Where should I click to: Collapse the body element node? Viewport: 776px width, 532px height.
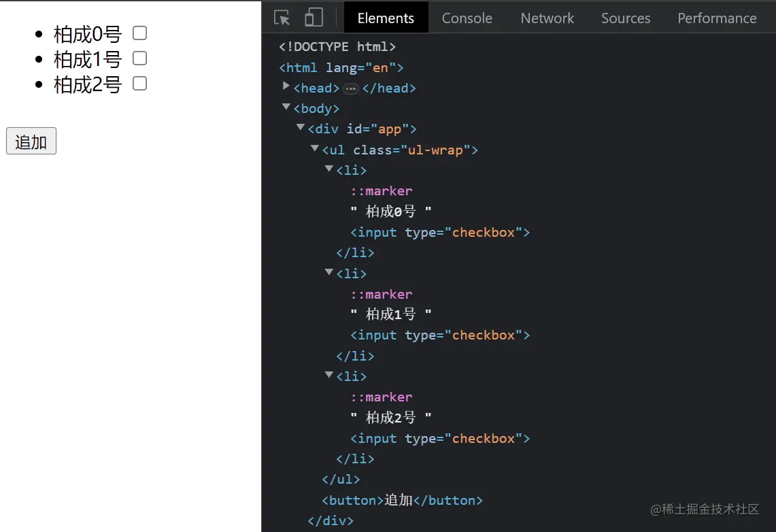pos(286,106)
